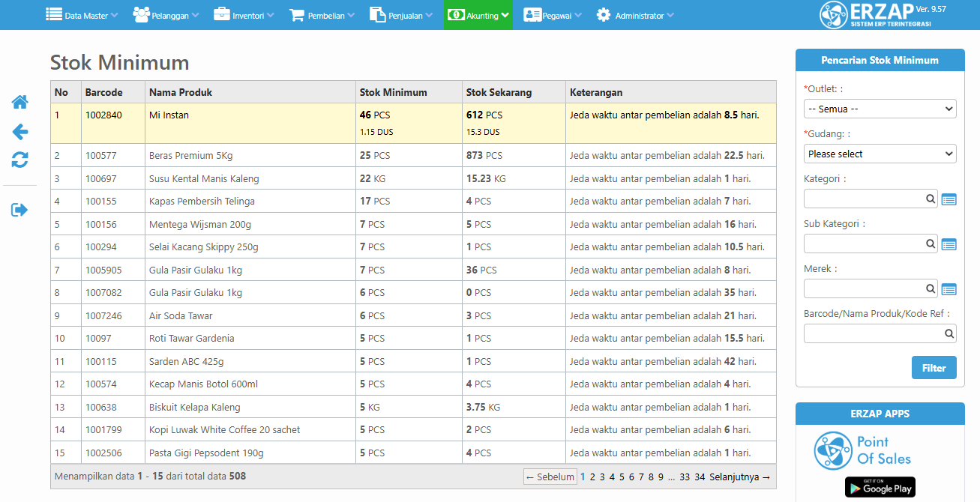Open the Merek list browse icon
This screenshot has height=502, width=980.
pyautogui.click(x=949, y=289)
